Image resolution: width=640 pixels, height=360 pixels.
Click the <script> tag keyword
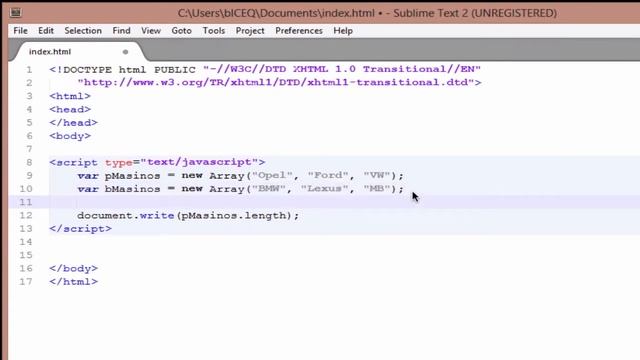point(77,162)
